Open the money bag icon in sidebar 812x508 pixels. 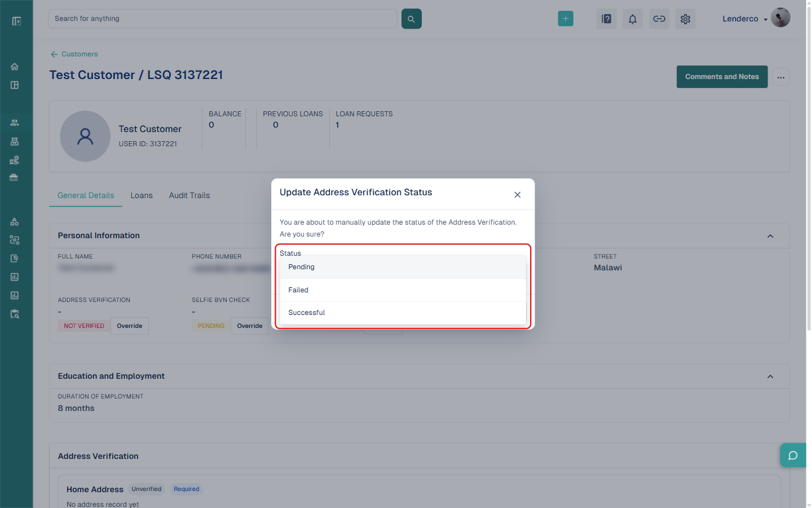coord(15,142)
